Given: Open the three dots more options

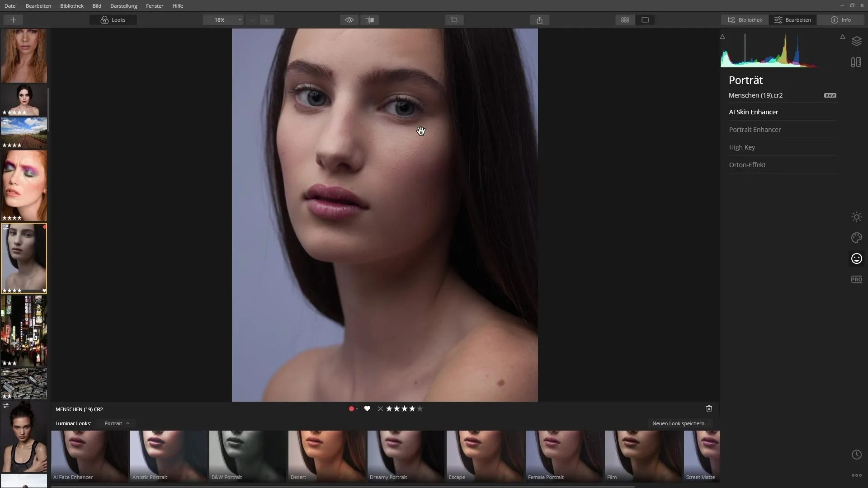Looking at the screenshot, I should point(856,475).
